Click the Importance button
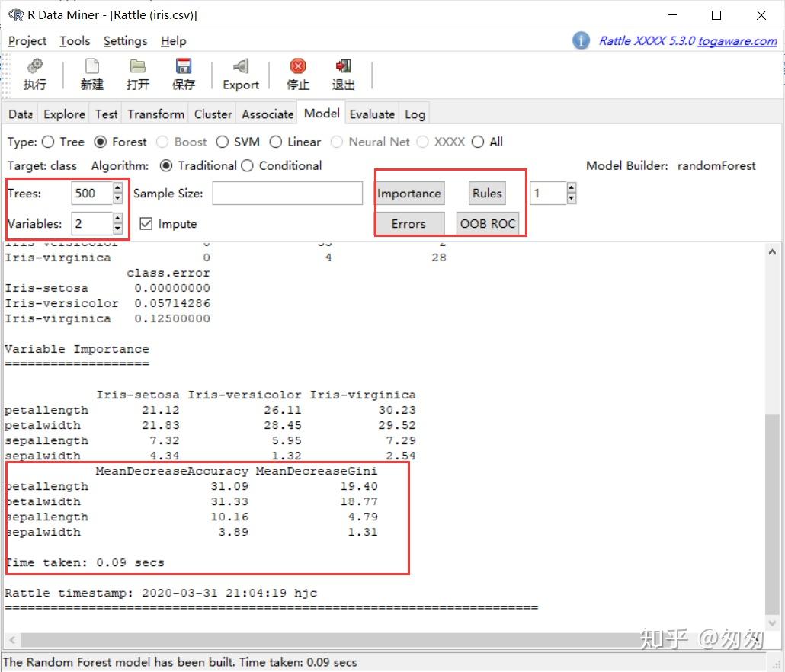The image size is (785, 672). tap(409, 194)
